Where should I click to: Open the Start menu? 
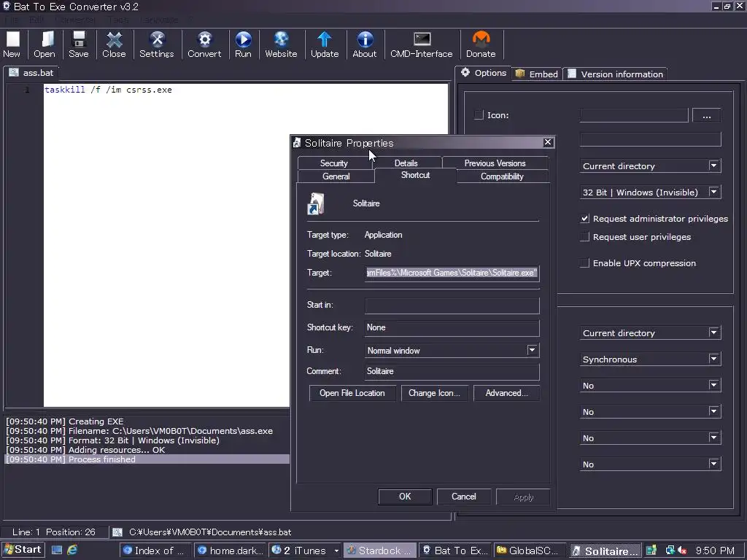pyautogui.click(x=23, y=550)
